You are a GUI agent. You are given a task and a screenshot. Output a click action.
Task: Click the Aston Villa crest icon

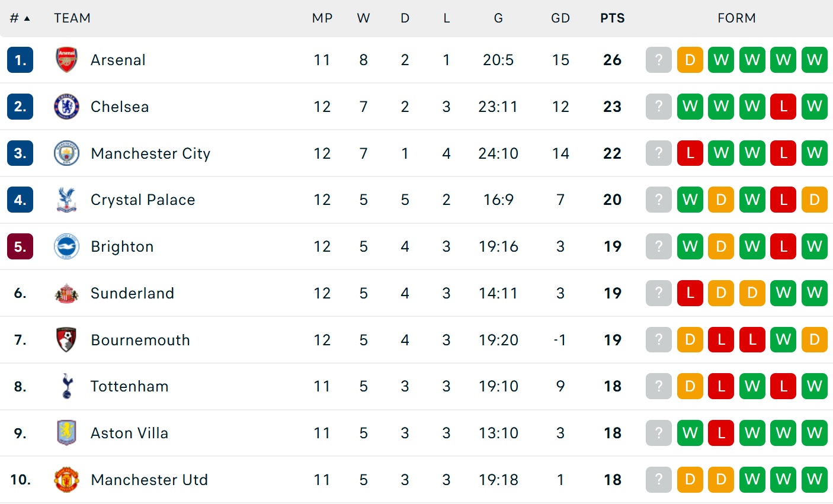[x=66, y=433]
